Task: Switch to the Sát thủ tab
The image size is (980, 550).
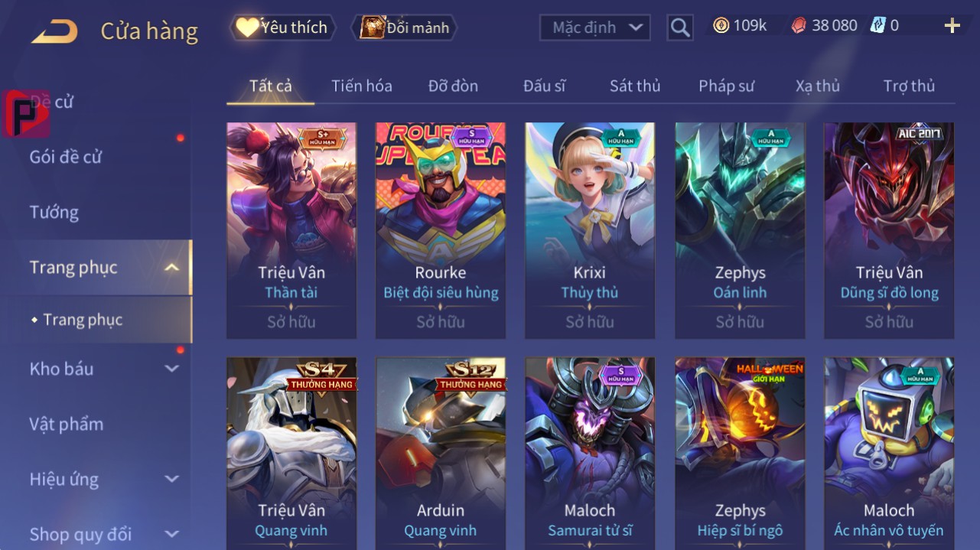Action: tap(635, 86)
